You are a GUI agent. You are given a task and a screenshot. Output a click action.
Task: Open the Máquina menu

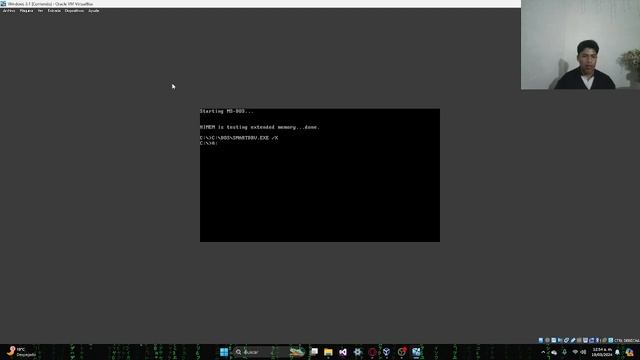pos(27,11)
